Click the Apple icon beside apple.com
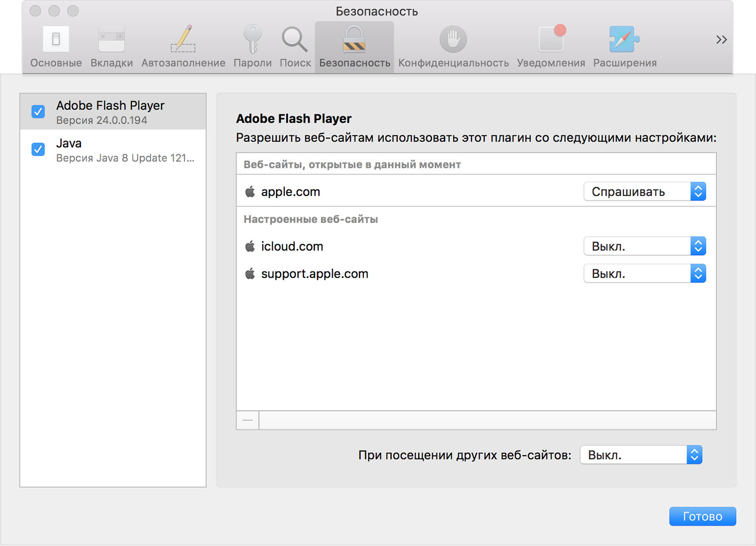The height and width of the screenshot is (546, 756). [250, 192]
